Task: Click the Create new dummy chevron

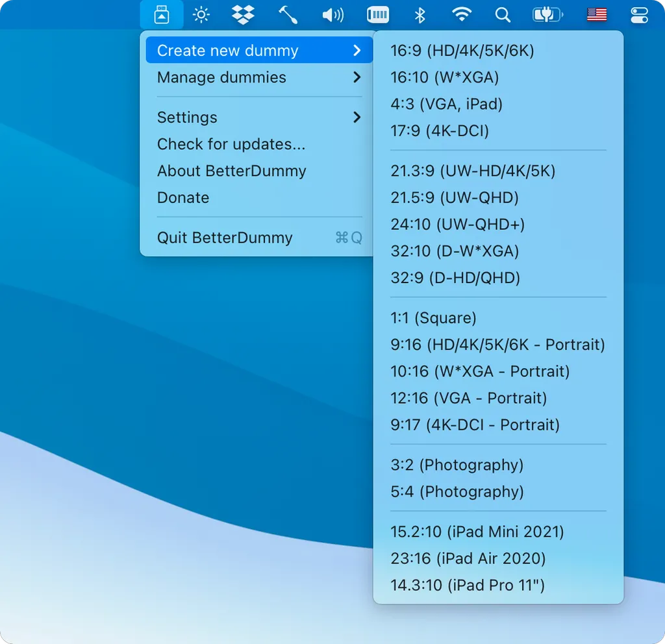Action: pos(357,51)
